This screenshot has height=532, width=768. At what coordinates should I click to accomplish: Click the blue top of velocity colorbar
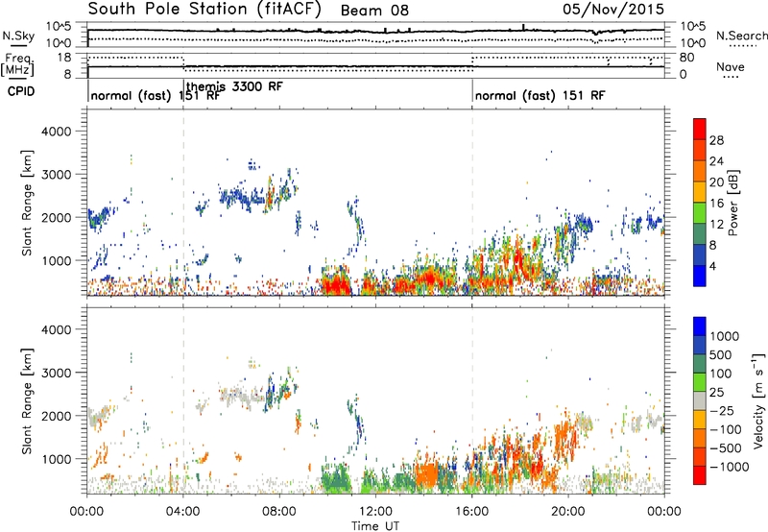(x=700, y=326)
